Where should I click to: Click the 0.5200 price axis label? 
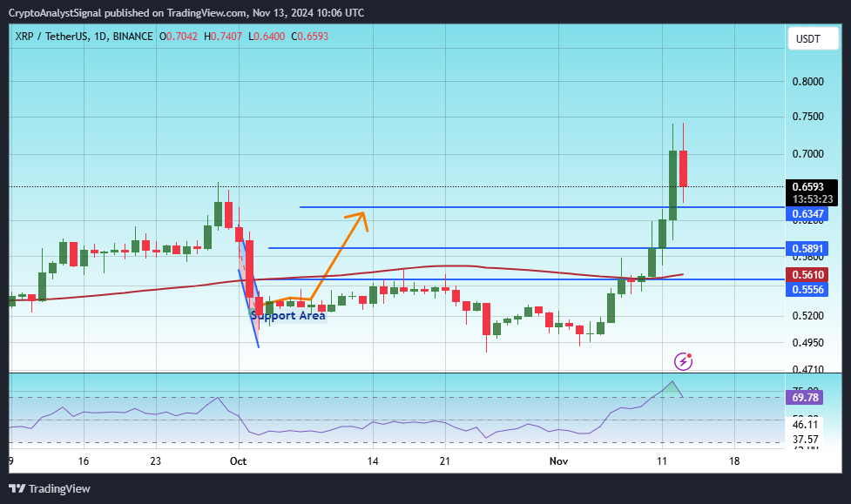tap(808, 315)
